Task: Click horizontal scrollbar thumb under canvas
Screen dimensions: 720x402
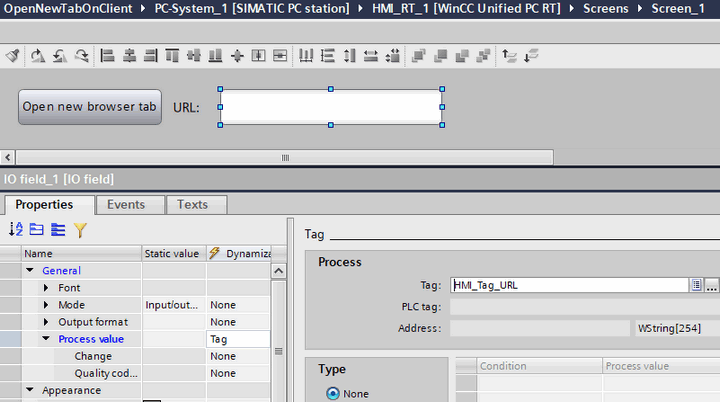Action: (x=285, y=158)
